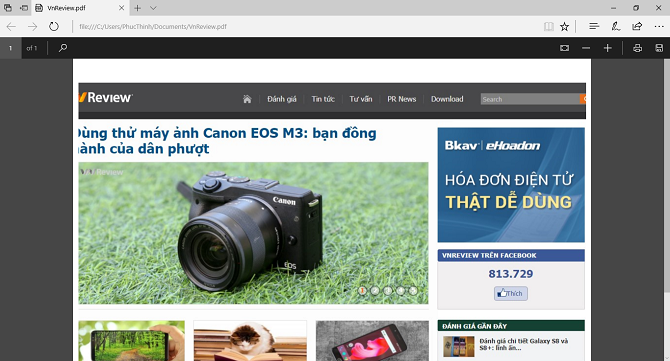Select slide 2 indicator

pyautogui.click(x=375, y=291)
